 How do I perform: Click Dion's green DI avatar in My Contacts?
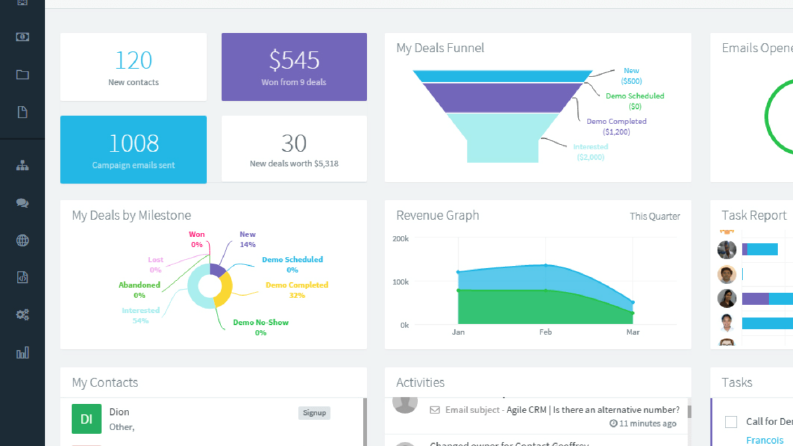pyautogui.click(x=86, y=419)
